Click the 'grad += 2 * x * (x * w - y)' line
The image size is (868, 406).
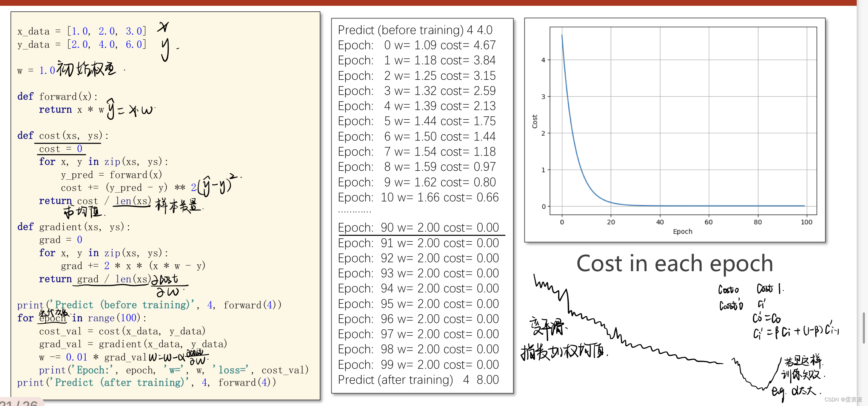click(x=133, y=266)
